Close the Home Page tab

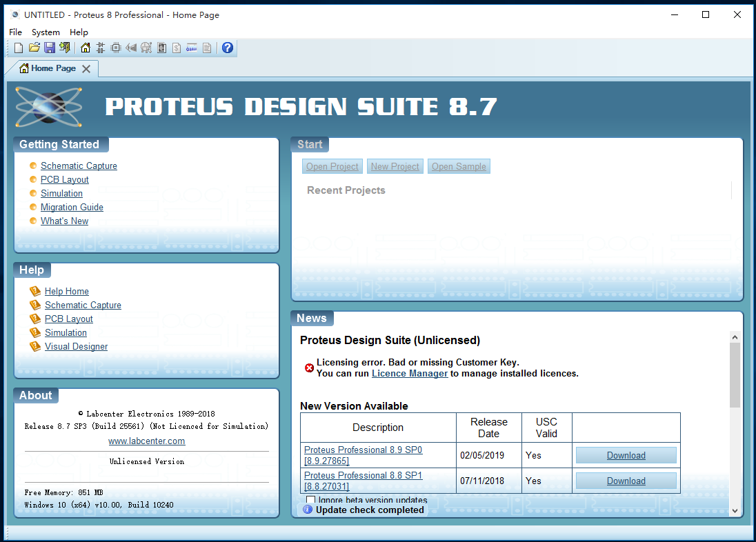86,69
